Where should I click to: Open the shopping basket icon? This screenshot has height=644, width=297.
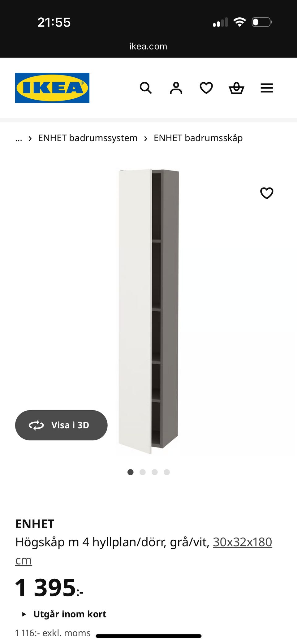236,88
